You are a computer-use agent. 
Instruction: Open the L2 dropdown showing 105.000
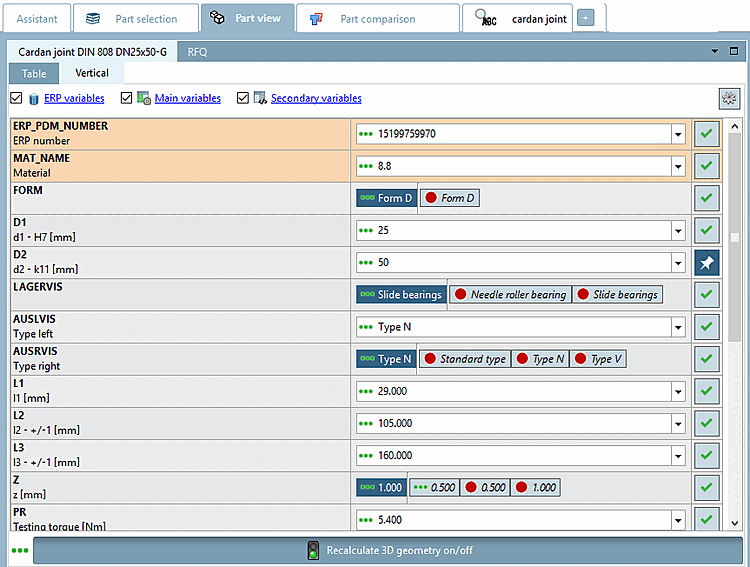click(x=678, y=423)
